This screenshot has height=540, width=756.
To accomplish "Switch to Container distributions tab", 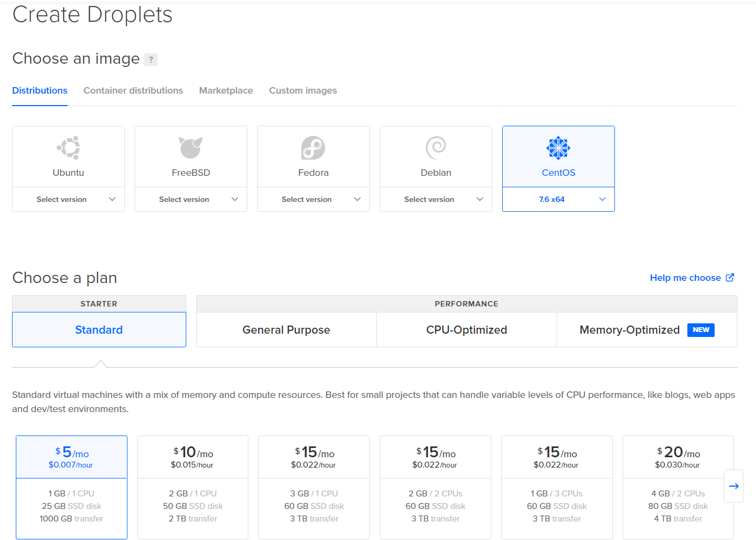I will [x=133, y=90].
